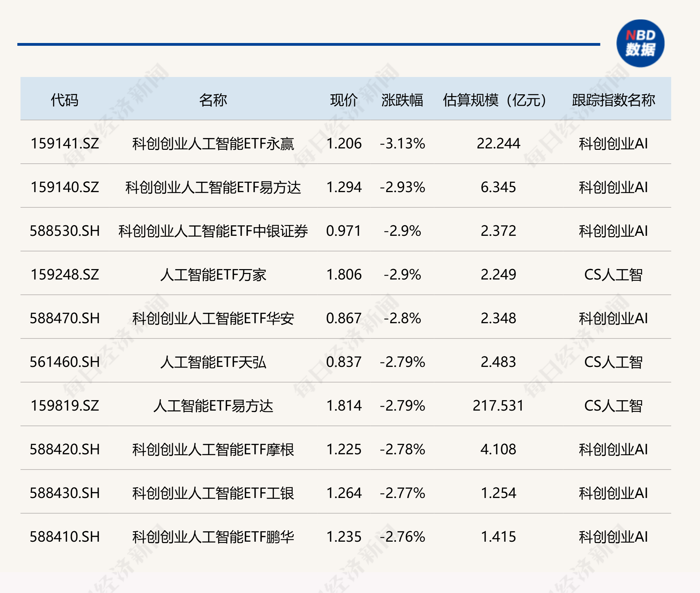Image resolution: width=700 pixels, height=593 pixels.
Task: Select the price 1.806
Action: click(344, 275)
